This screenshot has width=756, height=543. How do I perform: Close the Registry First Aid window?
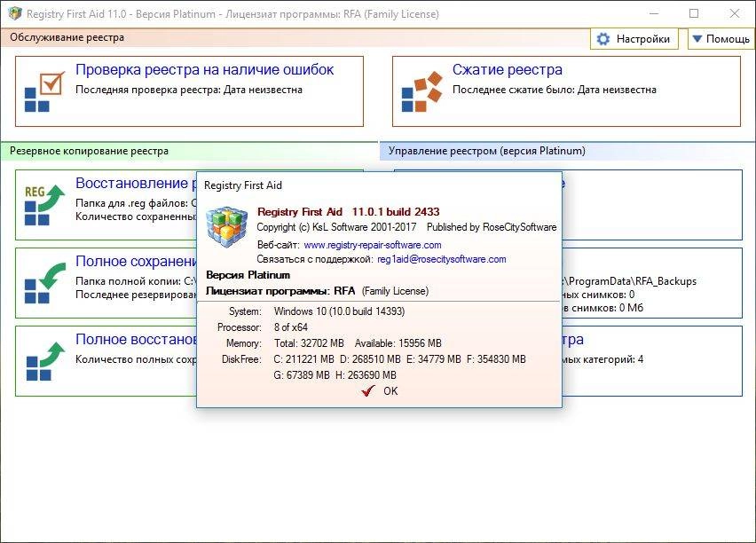point(735,13)
